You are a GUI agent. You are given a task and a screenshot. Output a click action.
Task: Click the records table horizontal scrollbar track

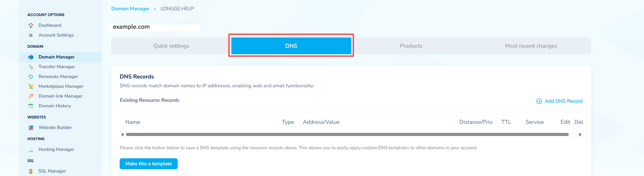(x=347, y=134)
